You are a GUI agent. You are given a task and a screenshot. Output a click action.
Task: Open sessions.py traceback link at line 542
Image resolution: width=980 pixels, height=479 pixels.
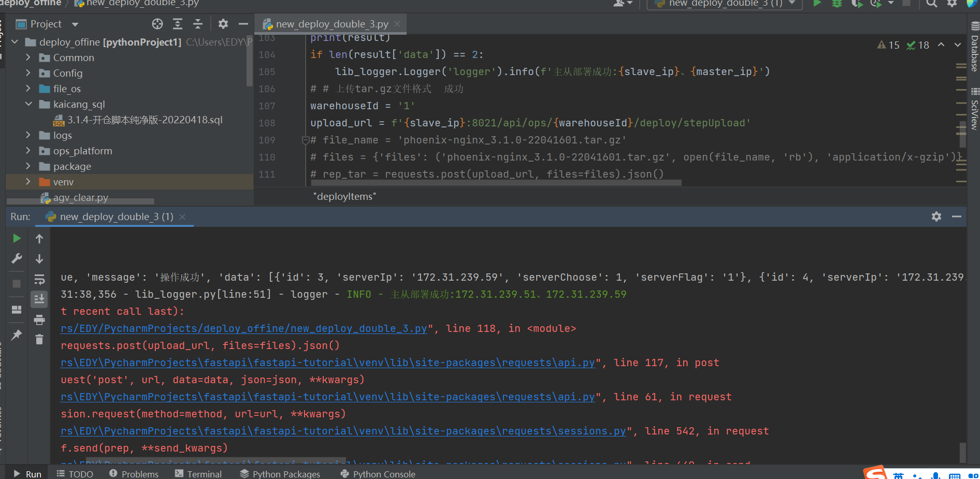[343, 431]
